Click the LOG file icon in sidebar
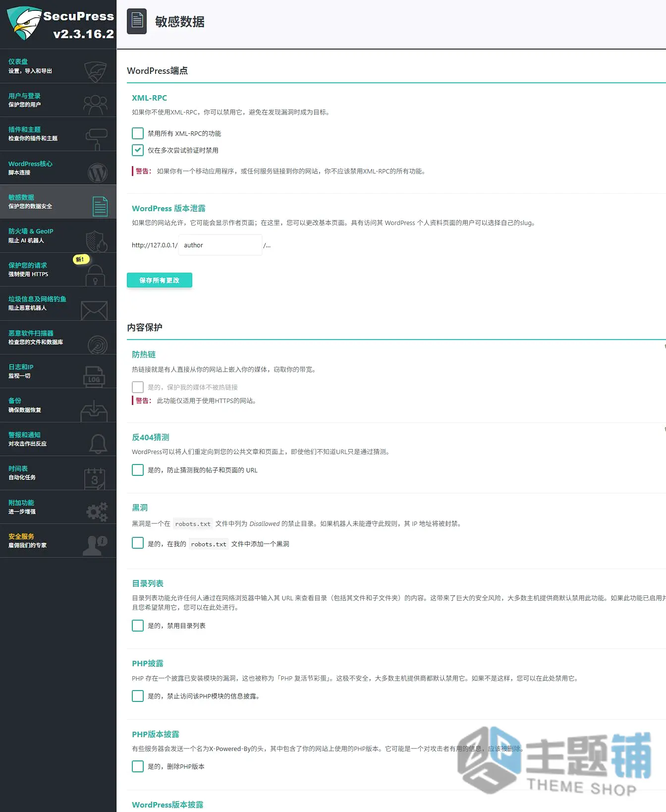This screenshot has height=812, width=666. point(94,377)
